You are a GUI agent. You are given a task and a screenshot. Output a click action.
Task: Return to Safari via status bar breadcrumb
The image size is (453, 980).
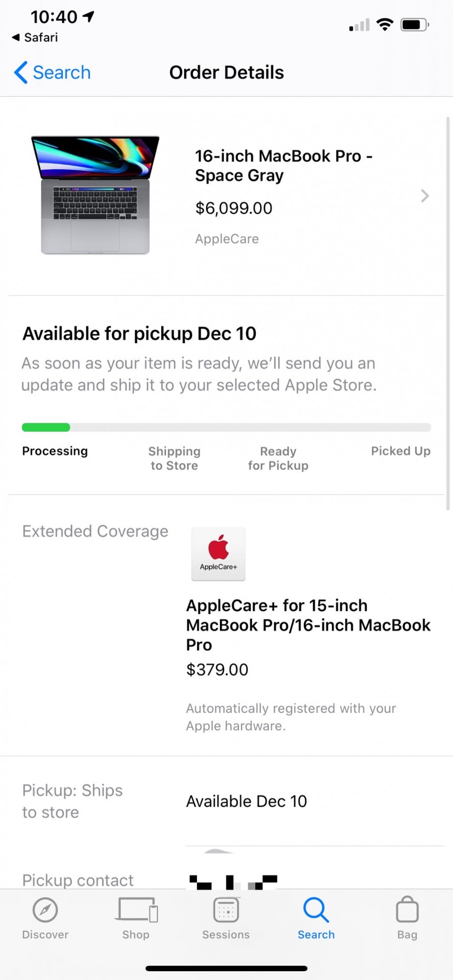(35, 38)
